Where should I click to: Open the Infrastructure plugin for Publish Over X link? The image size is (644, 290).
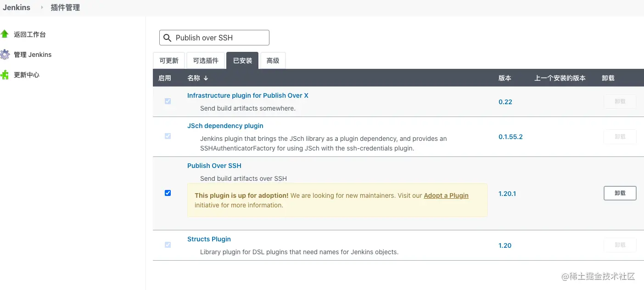(248, 95)
